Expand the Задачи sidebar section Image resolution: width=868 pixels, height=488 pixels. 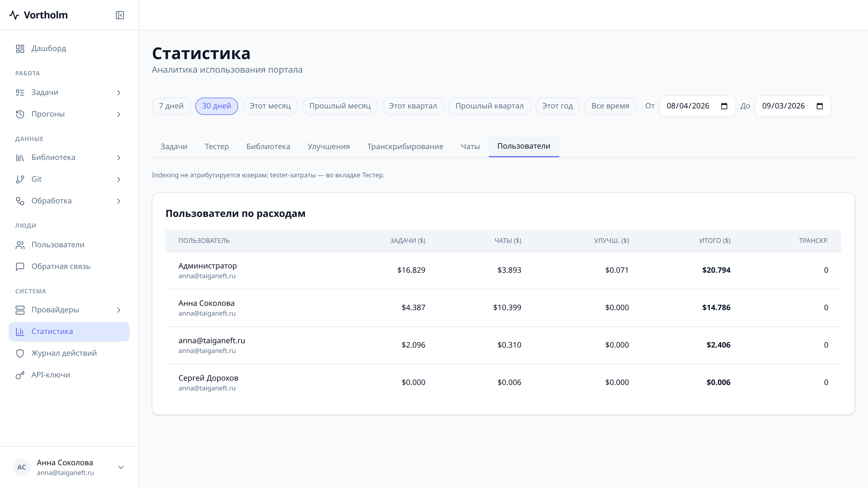119,93
